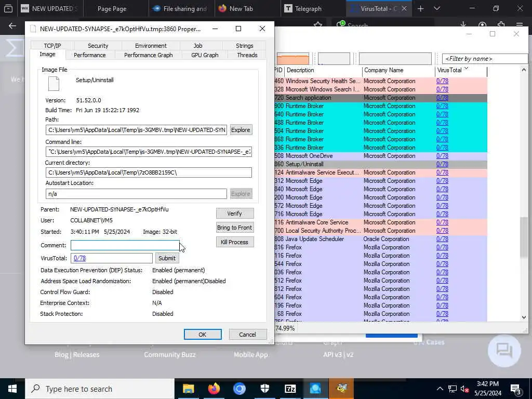Select the Threads tab
532x399 pixels.
(x=247, y=55)
